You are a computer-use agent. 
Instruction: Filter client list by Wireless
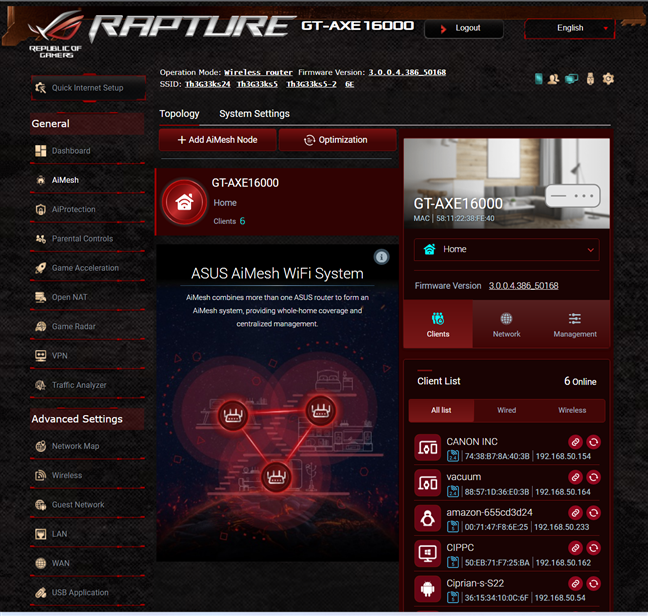572,410
